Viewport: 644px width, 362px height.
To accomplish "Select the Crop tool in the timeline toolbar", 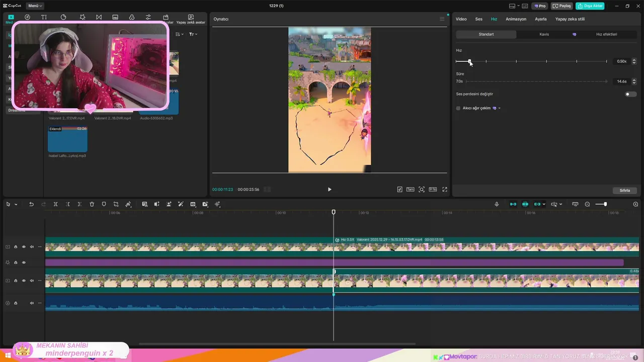I will click(116, 204).
